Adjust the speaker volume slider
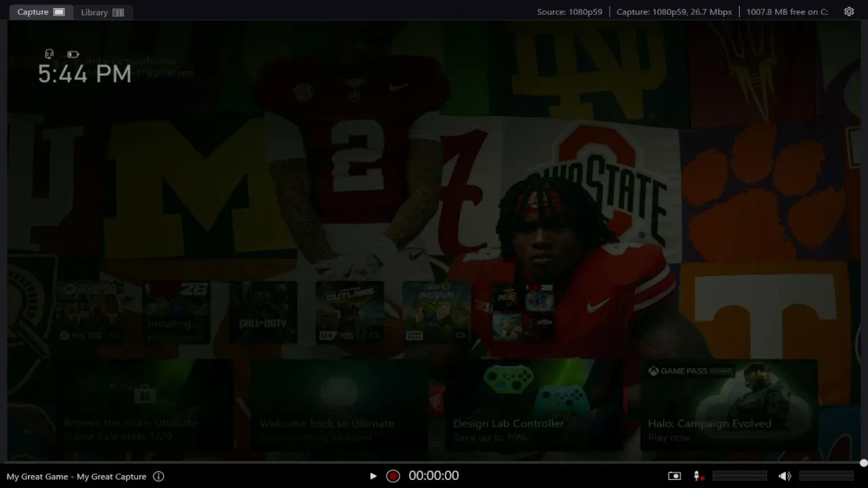 (x=827, y=476)
